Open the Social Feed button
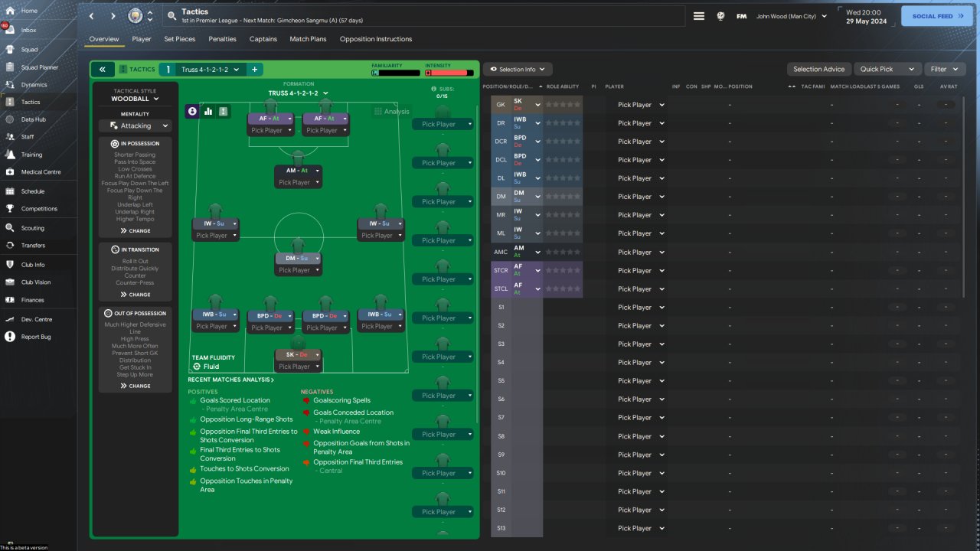This screenshot has width=980, height=551. pyautogui.click(x=937, y=16)
